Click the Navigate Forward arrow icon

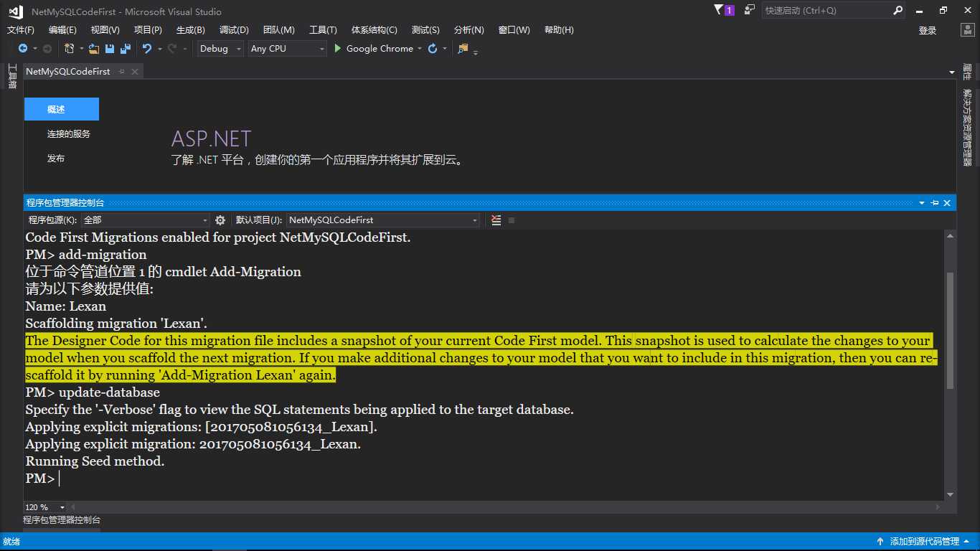pyautogui.click(x=47, y=49)
